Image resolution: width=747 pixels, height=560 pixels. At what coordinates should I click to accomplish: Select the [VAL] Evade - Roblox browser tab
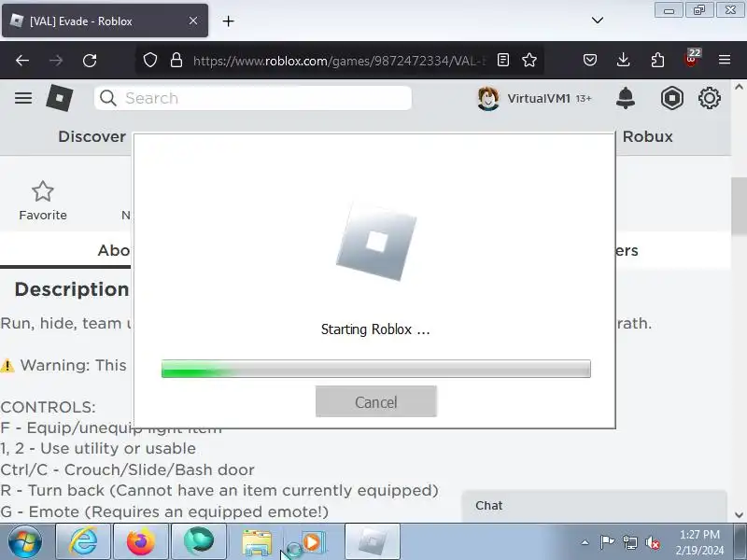(105, 21)
